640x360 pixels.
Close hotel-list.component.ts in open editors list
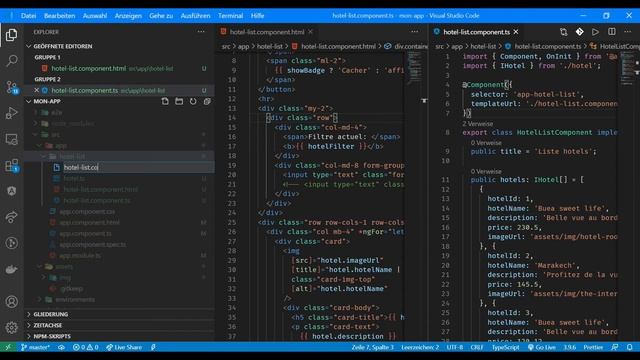click(x=37, y=90)
